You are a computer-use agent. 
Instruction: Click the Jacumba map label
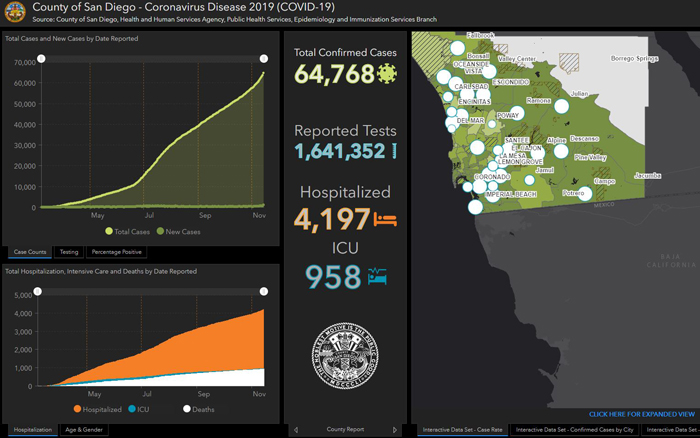647,175
